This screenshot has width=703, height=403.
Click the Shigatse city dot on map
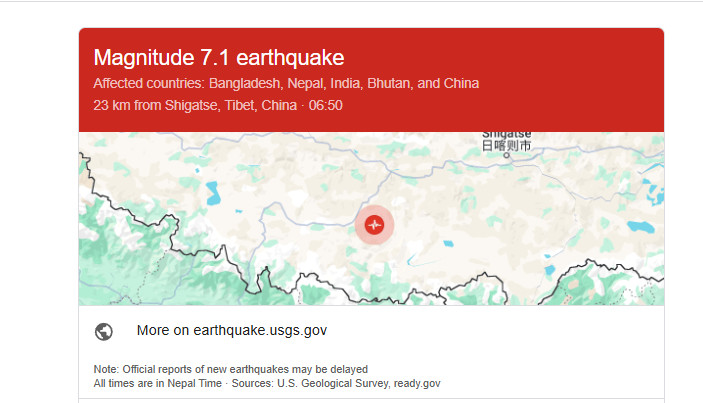[x=507, y=156]
